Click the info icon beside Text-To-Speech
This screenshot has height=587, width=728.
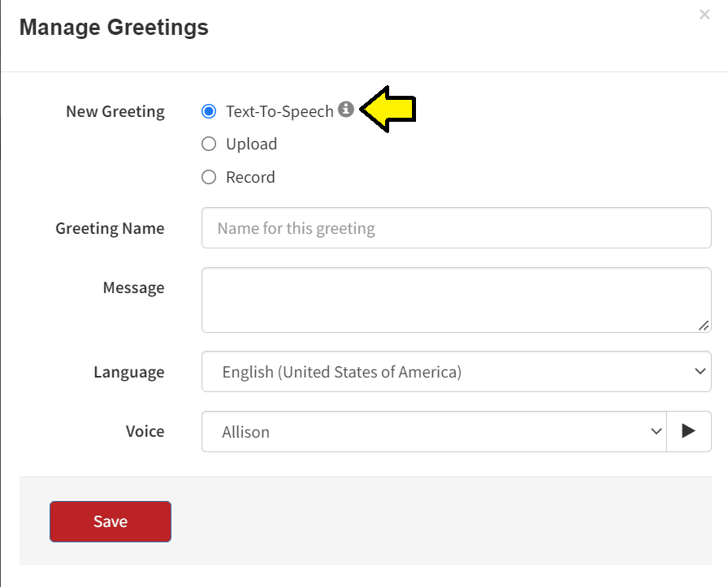pos(346,110)
